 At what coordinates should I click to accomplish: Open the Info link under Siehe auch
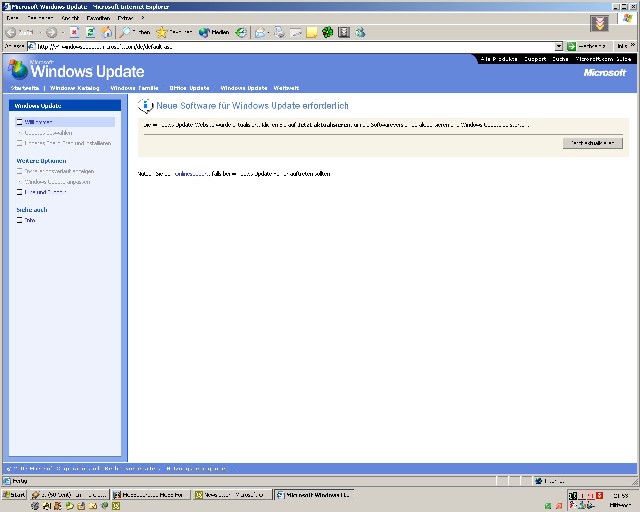[30, 220]
